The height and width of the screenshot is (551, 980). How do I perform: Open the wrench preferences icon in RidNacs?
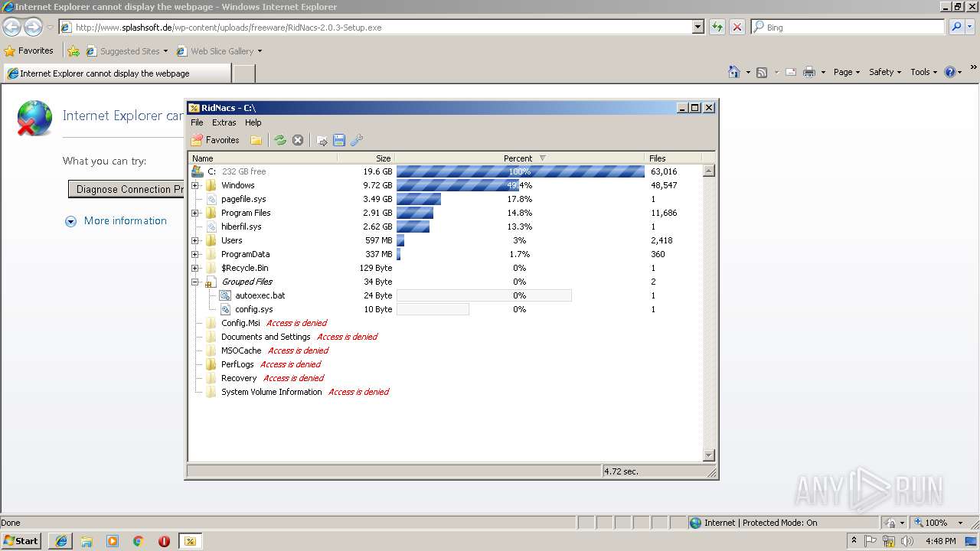point(357,140)
